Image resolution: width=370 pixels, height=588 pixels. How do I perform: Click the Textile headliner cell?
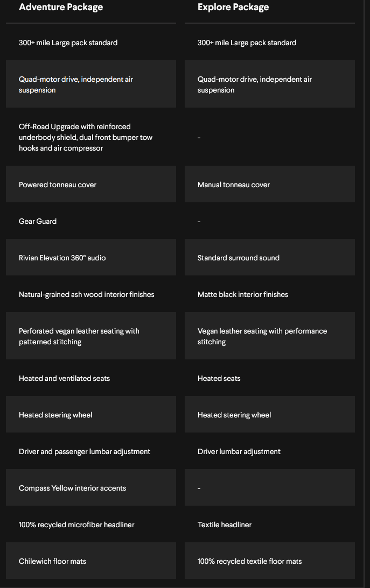click(269, 524)
